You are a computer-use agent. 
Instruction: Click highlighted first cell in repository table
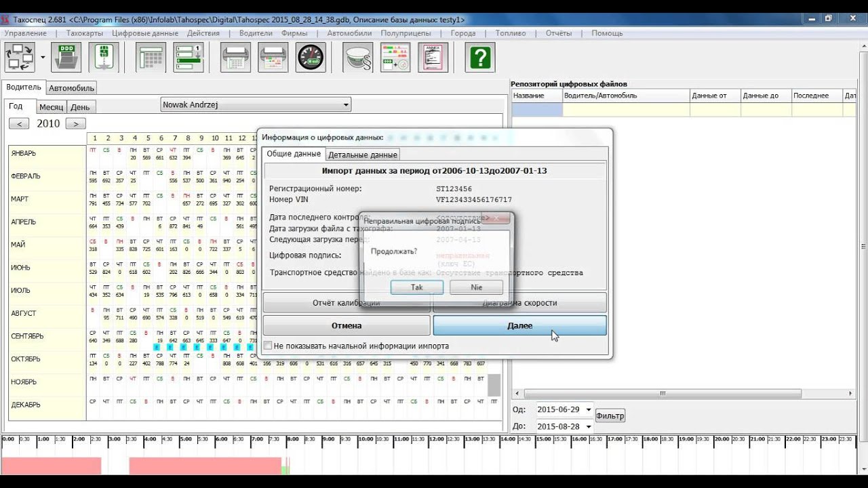(537, 109)
